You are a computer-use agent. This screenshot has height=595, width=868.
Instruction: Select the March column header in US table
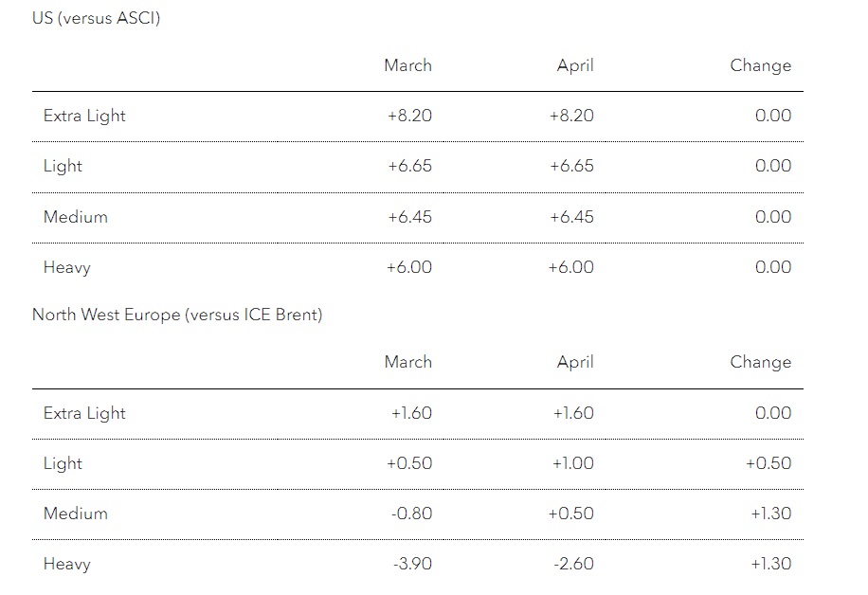(x=408, y=65)
